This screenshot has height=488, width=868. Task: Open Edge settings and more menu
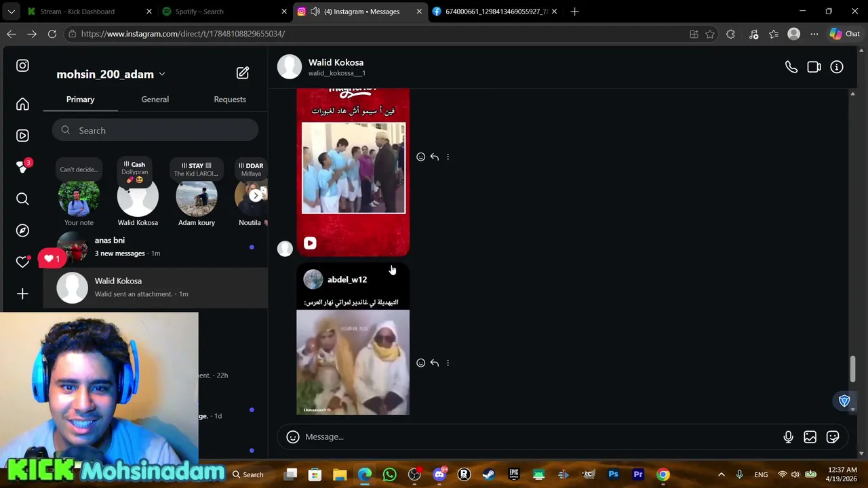pos(814,34)
